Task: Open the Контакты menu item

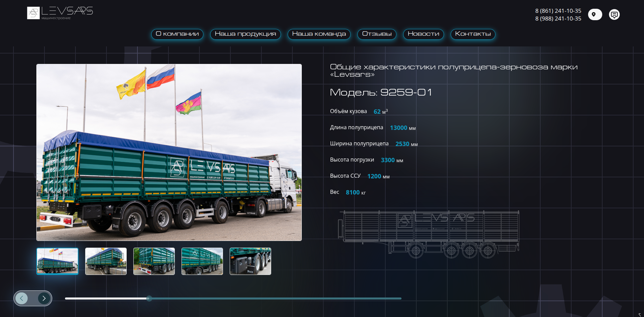Action: (x=473, y=34)
